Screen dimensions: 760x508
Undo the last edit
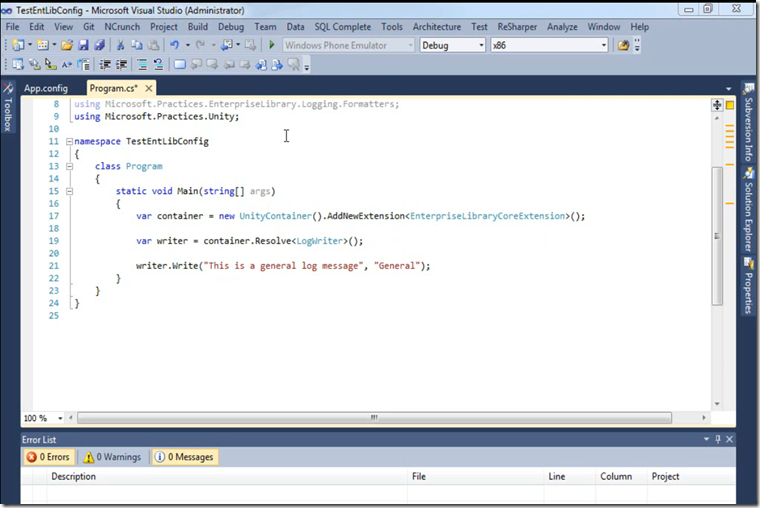(x=174, y=45)
